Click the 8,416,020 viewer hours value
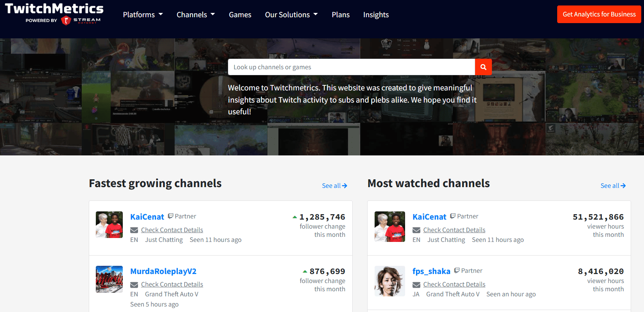This screenshot has width=644, height=312. click(x=601, y=271)
